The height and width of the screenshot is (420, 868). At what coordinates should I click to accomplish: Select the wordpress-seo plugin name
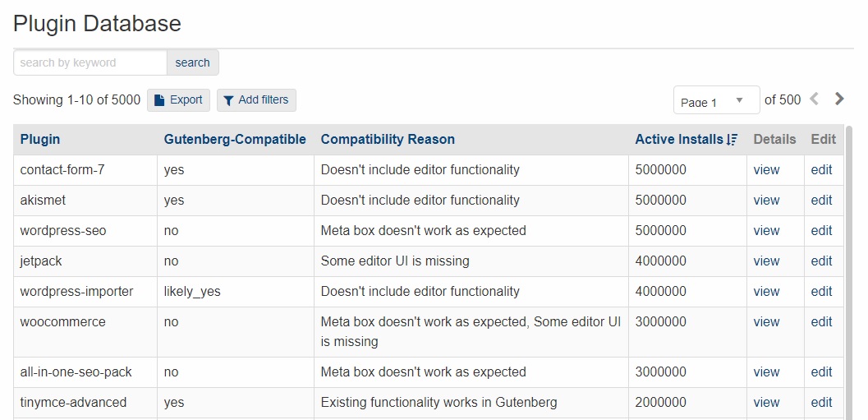click(63, 230)
